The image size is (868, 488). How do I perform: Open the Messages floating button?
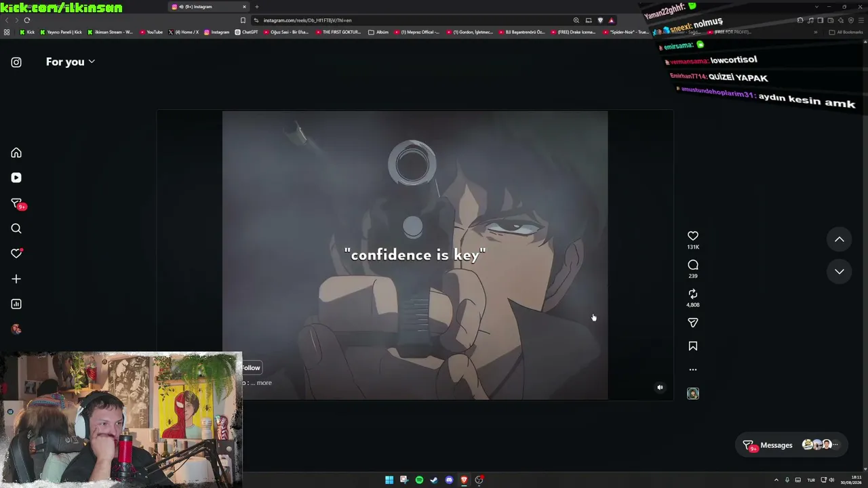(x=791, y=445)
